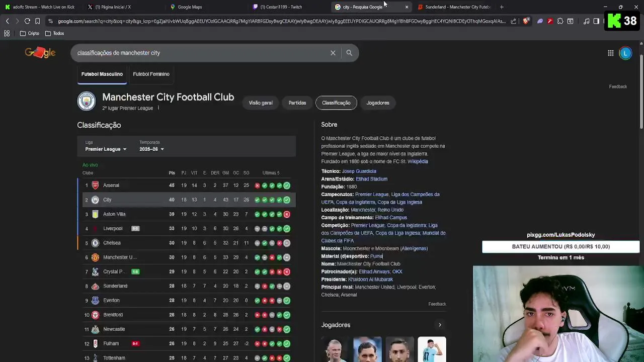Screen dimensions: 644x362
Task: Open the red pickaxe extension icon
Action: [550, 21]
